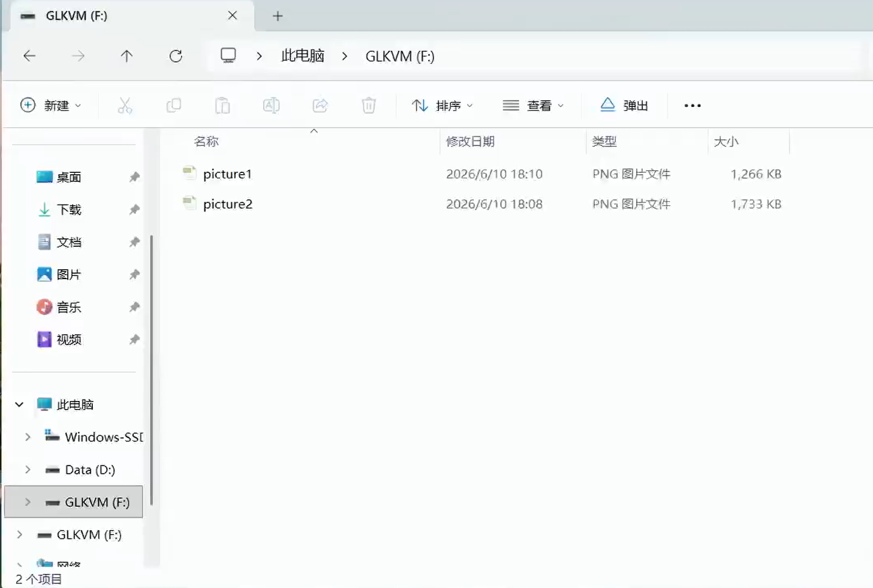Go forward with the right arrow button
873x588 pixels.
click(x=78, y=57)
